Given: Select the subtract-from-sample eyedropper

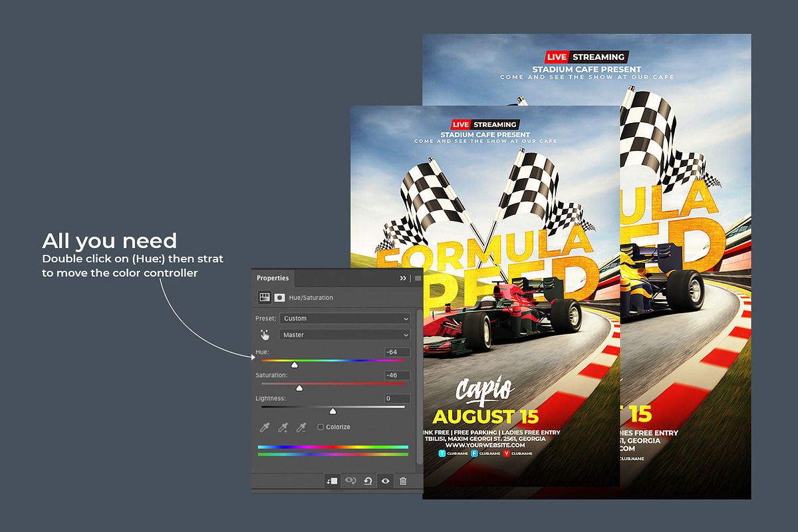Looking at the screenshot, I should pyautogui.click(x=301, y=428).
